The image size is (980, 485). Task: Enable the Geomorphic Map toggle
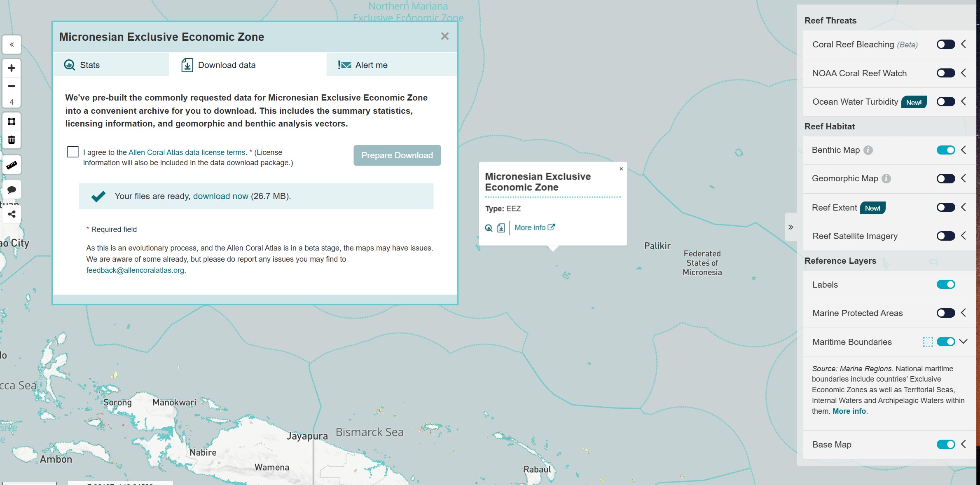(x=945, y=179)
